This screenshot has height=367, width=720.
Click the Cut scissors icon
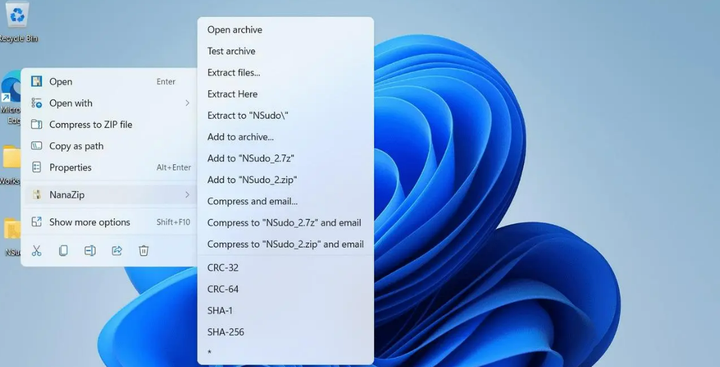tap(36, 250)
